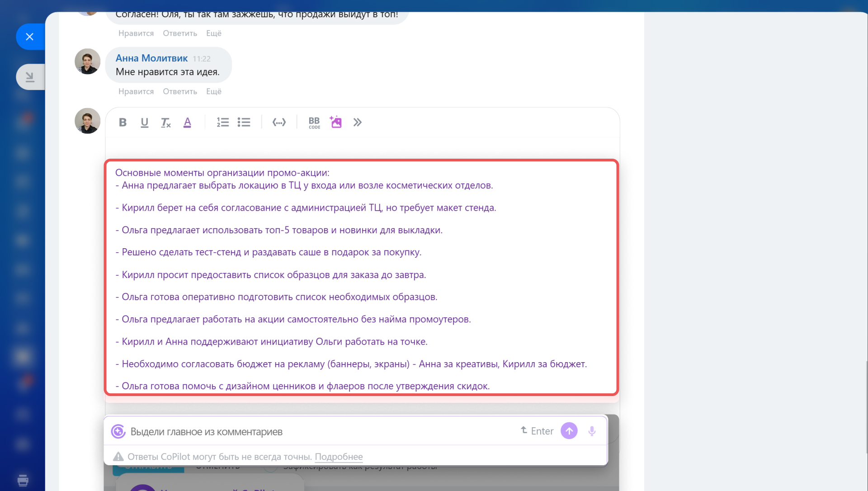Open Подробнее link about CoPilot answers

tap(339, 457)
